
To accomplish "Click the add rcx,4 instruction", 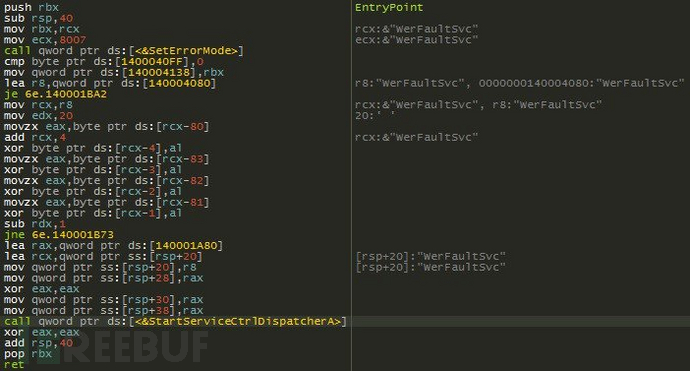I will point(35,137).
